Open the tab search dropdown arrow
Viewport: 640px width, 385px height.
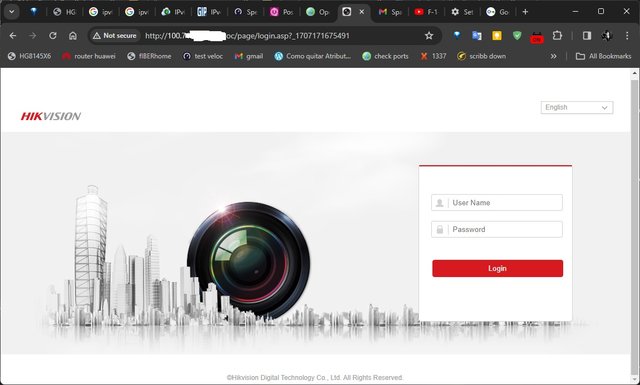11,12
